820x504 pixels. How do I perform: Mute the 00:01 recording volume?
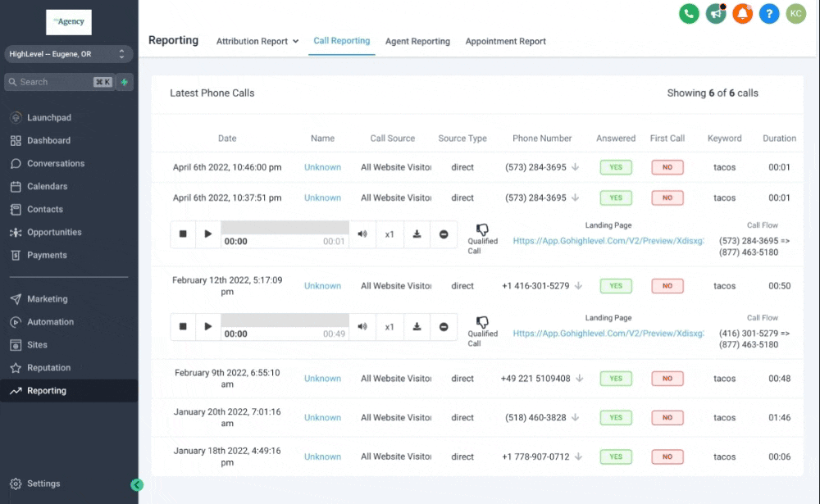(362, 234)
